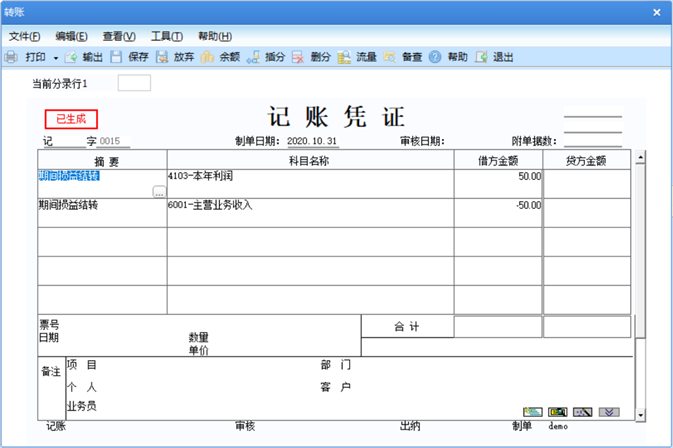
Task: Click the 客户 customer label in remarks
Action: [336, 387]
